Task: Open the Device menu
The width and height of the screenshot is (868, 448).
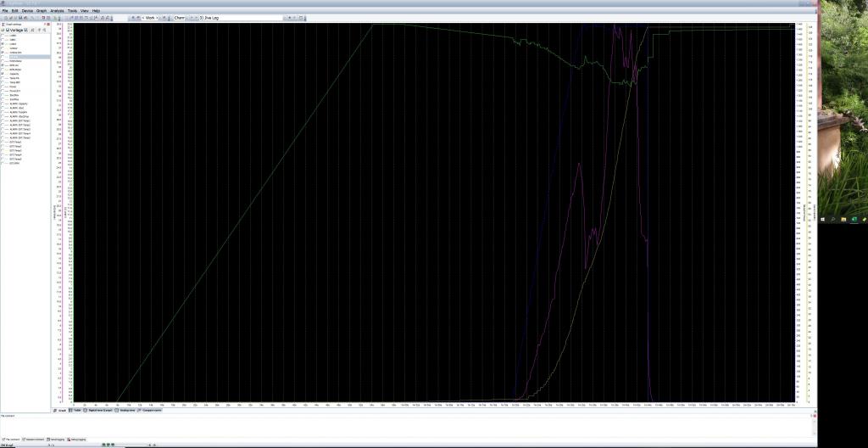Action: click(27, 10)
